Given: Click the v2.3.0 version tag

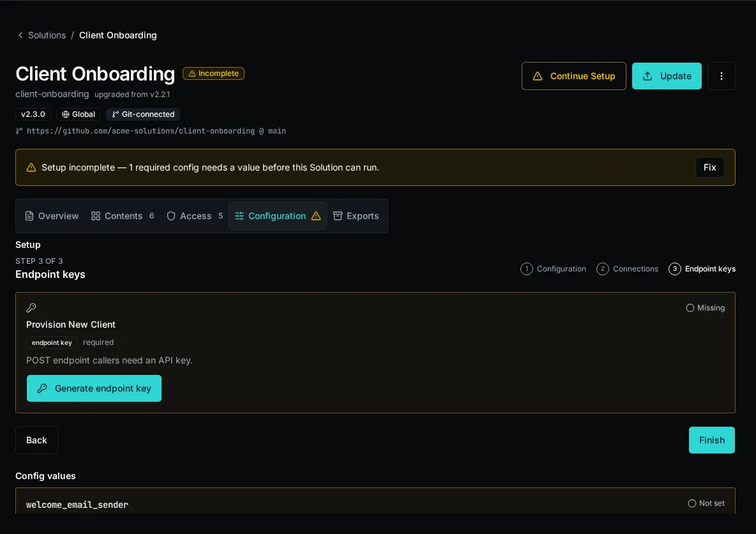Looking at the screenshot, I should (x=33, y=114).
